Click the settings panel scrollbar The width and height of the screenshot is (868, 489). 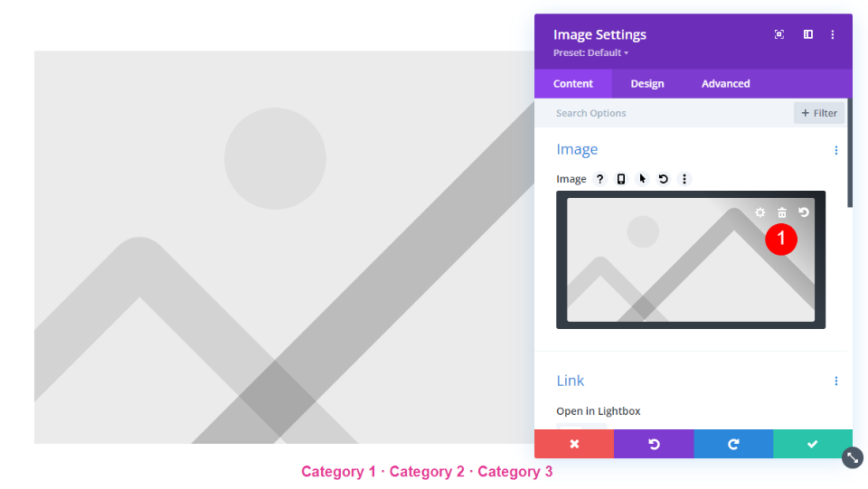pyautogui.click(x=850, y=153)
